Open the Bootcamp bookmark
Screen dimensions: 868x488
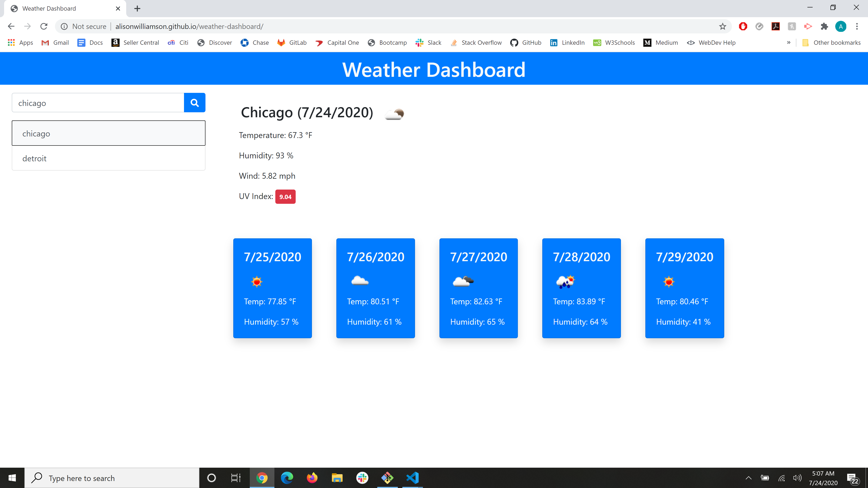pos(387,42)
